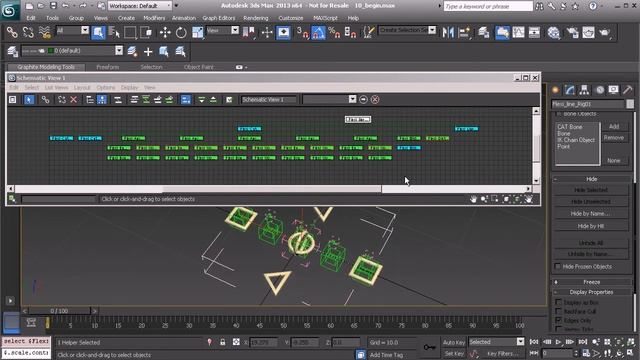This screenshot has height=360, width=640.
Task: Open the Selected key filter dropdown
Action: click(x=520, y=342)
